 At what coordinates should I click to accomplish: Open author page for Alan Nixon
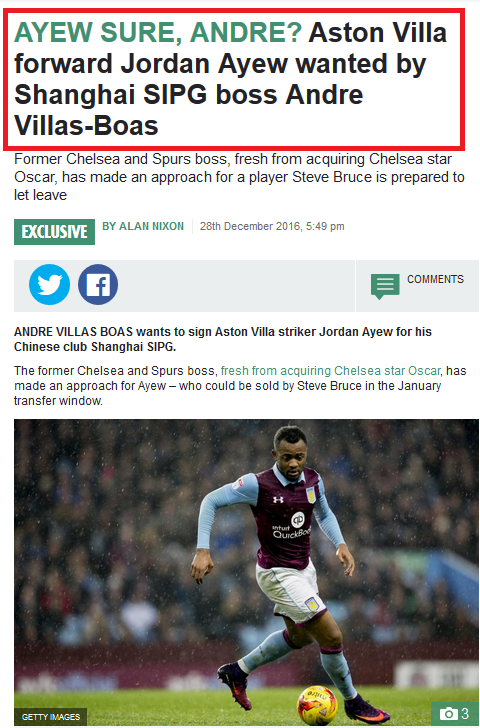pos(143,227)
